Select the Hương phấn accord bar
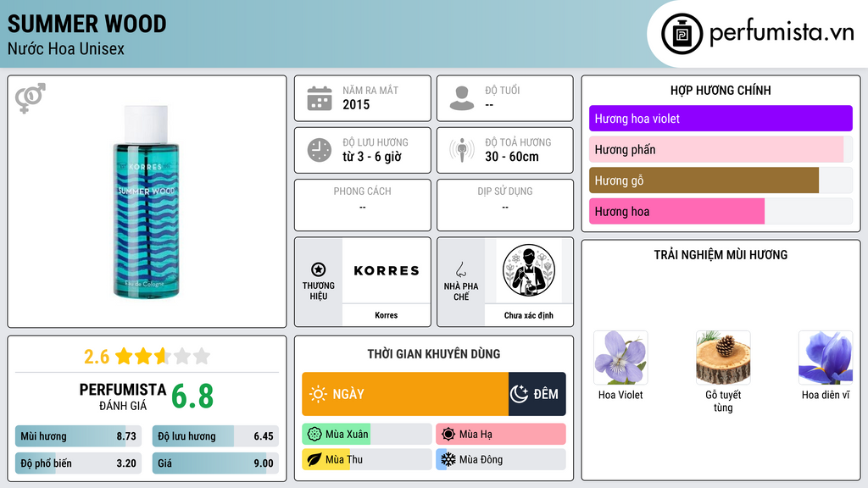Screen dimensions: 868x488 pos(721,149)
